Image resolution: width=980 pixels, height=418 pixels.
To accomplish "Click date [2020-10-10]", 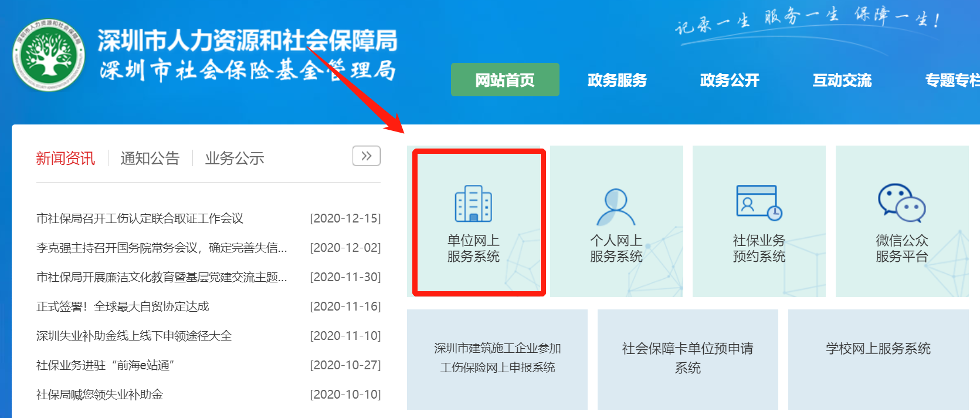I will [345, 395].
